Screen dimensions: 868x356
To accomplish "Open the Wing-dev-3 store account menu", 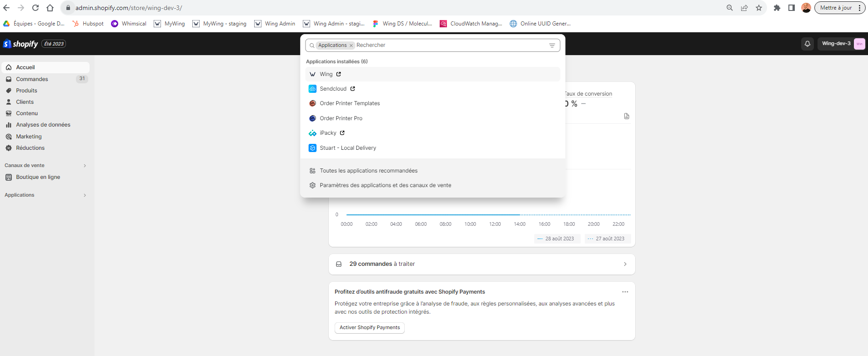I will (x=842, y=44).
